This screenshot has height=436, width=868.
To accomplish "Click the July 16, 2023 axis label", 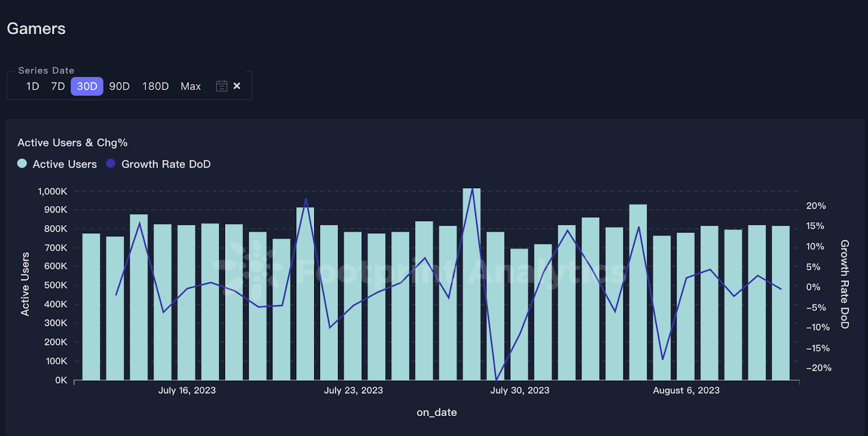I will (x=187, y=390).
